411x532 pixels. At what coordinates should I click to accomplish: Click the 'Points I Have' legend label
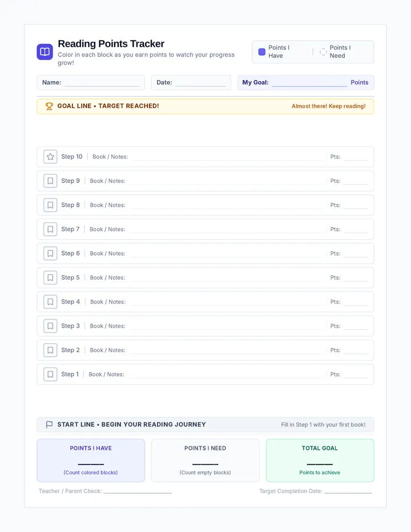(279, 51)
